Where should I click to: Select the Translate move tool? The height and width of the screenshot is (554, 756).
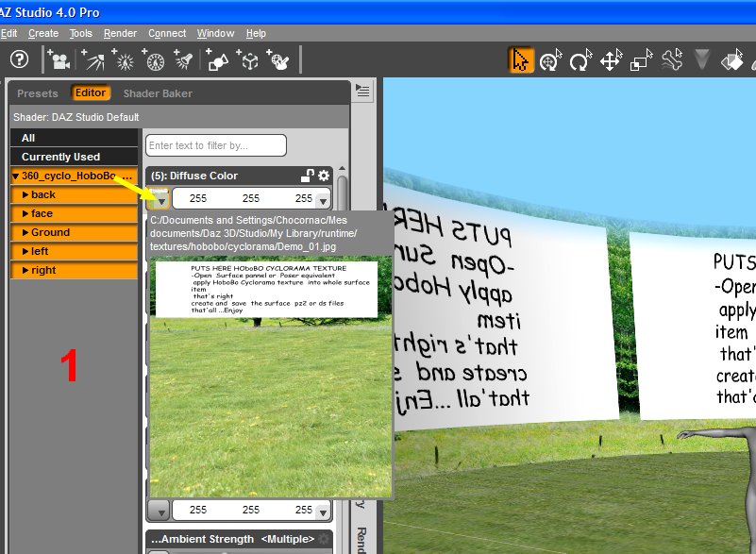[612, 60]
